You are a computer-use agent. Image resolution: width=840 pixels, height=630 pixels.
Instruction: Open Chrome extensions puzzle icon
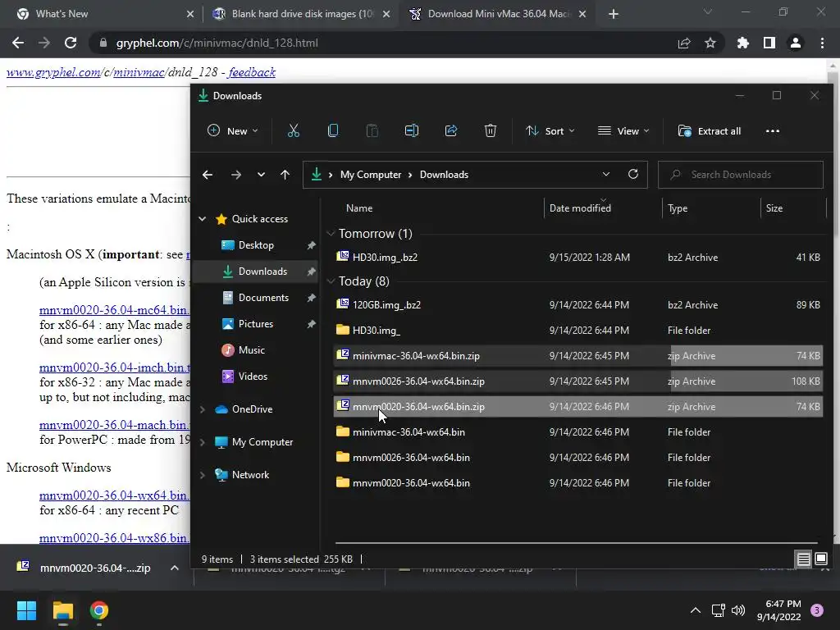(742, 43)
